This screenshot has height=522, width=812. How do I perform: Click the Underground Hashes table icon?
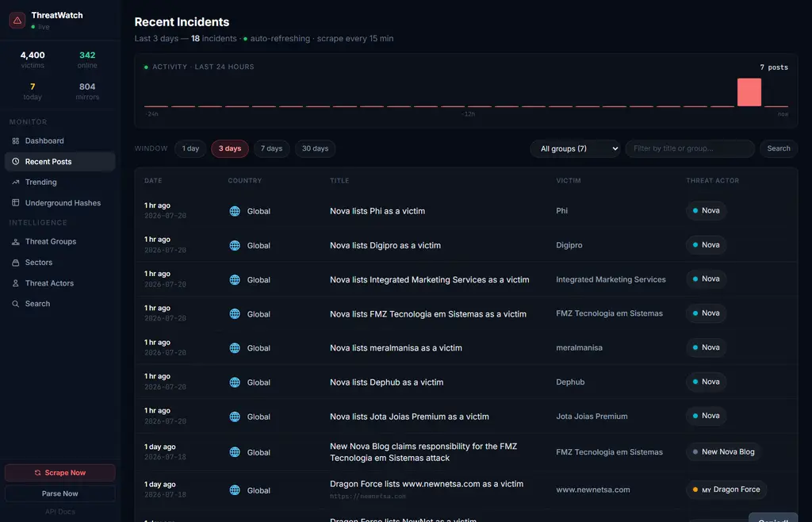click(16, 203)
